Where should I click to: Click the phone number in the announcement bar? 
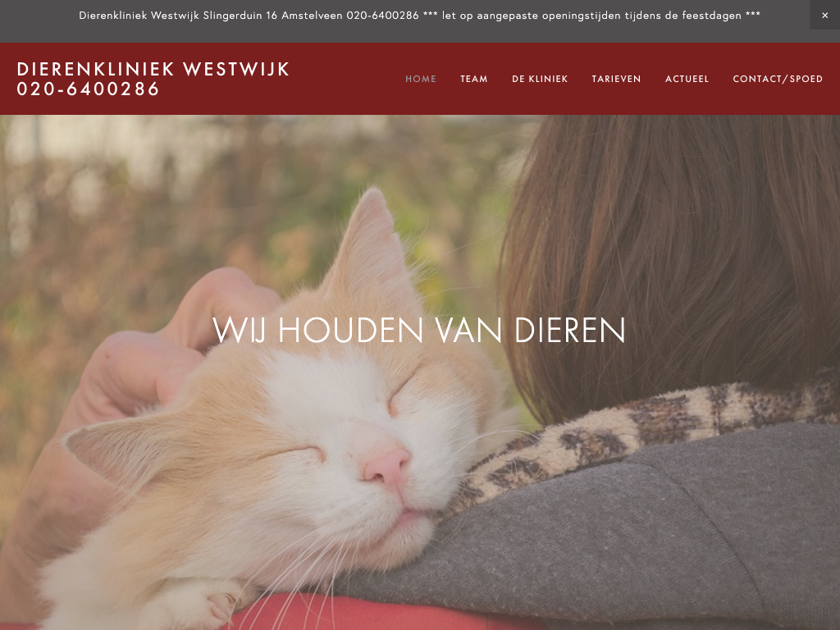[x=382, y=16]
